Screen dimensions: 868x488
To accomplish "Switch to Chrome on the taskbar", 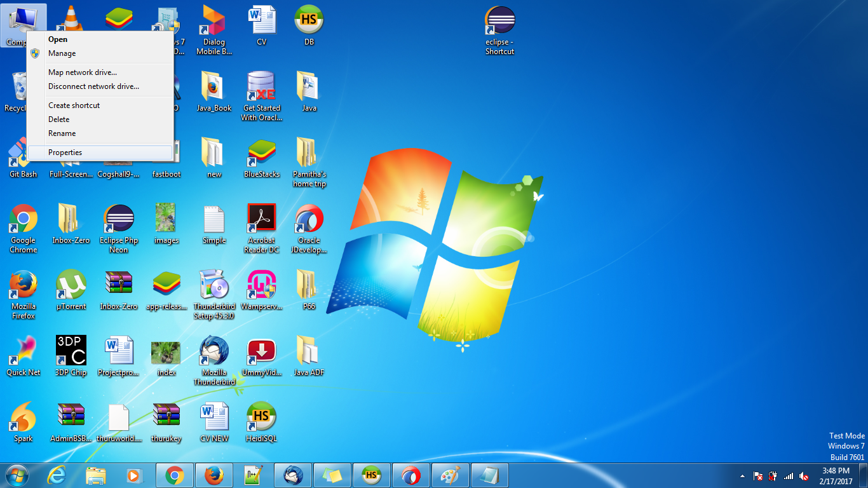I will point(175,475).
